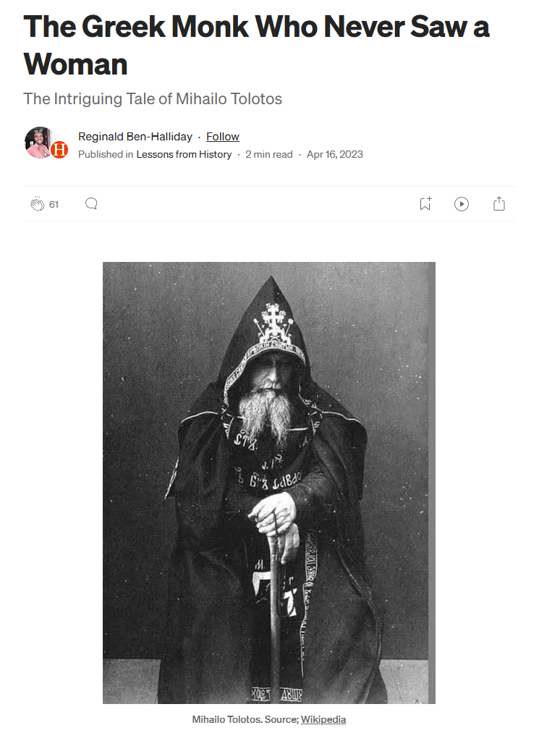Click the cross emblem on monk's hood

[x=273, y=323]
